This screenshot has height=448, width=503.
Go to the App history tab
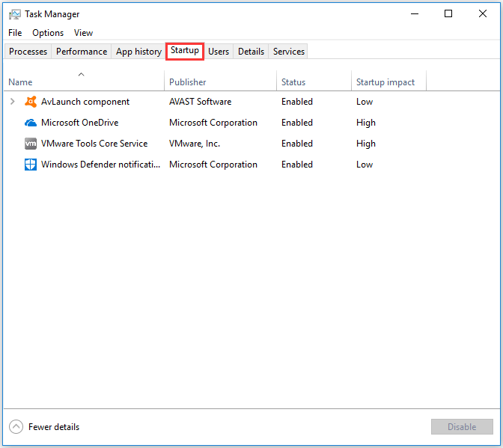pyautogui.click(x=138, y=52)
